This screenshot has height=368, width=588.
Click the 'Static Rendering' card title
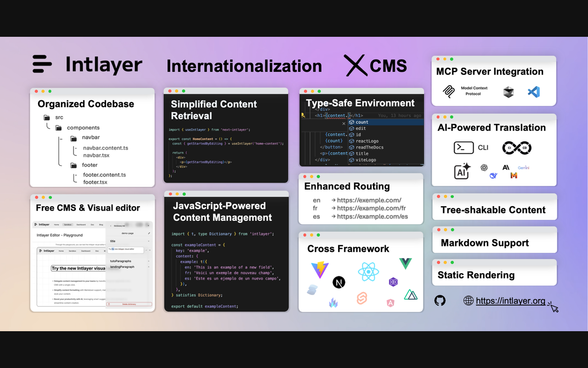click(476, 275)
